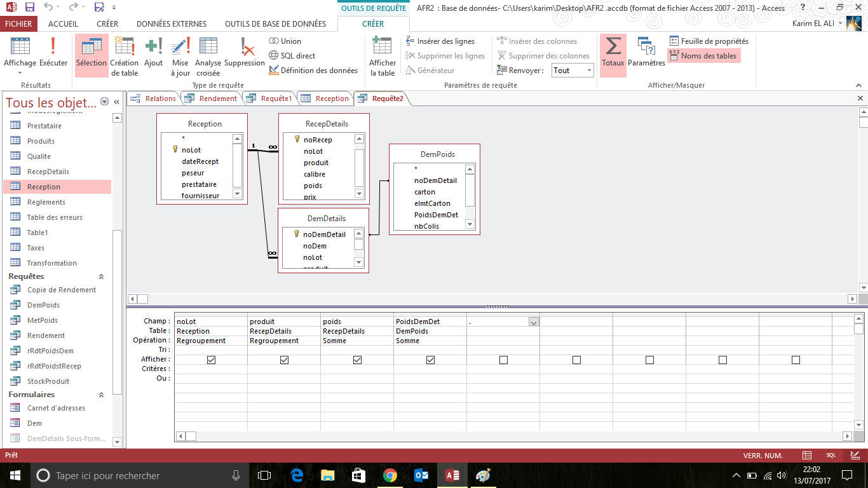Switch to the Relations document tab
The image size is (868, 488).
coord(153,98)
